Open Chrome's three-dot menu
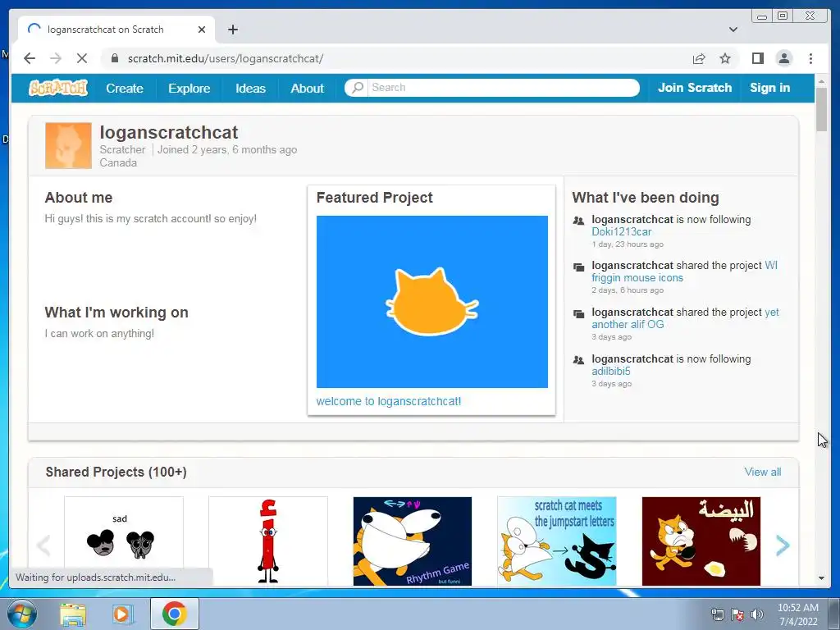This screenshot has height=630, width=840. pos(810,58)
